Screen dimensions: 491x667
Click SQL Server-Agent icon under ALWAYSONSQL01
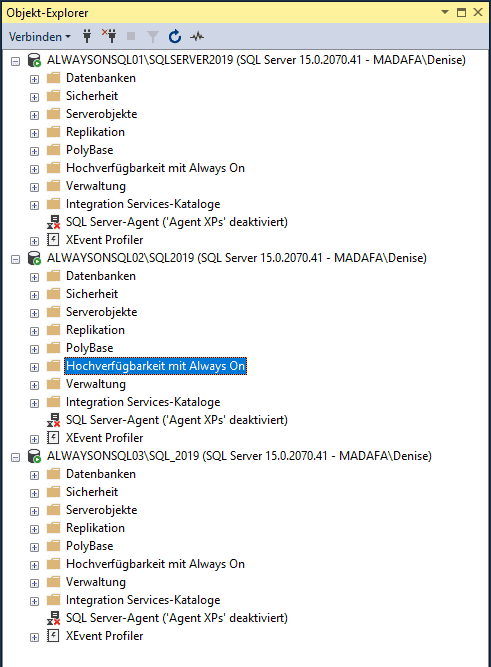point(53,222)
